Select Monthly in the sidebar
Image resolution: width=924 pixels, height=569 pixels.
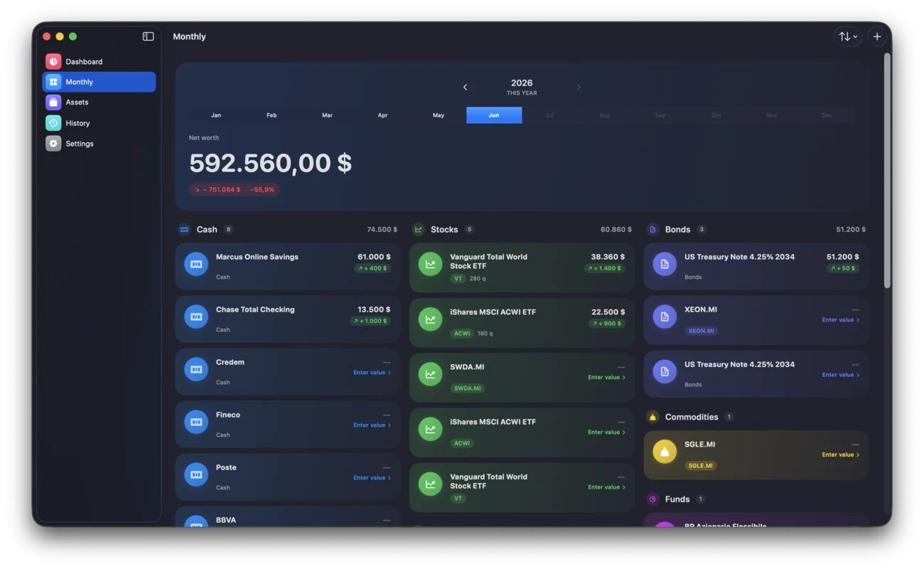click(x=99, y=82)
